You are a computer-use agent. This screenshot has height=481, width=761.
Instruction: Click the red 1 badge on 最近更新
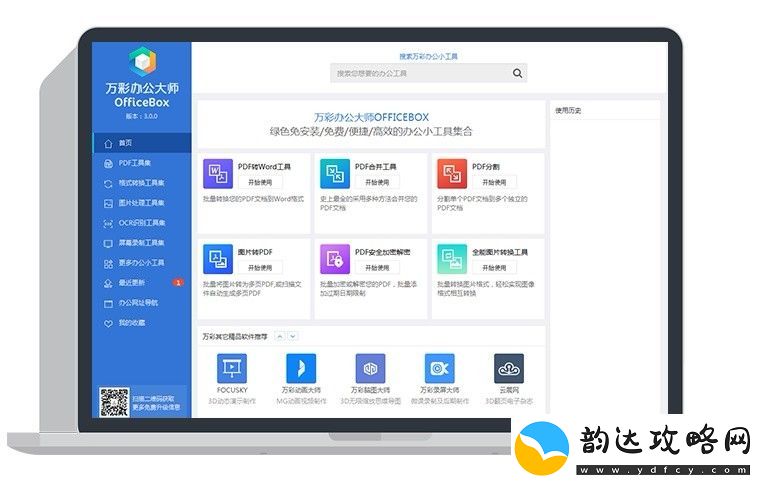tap(178, 282)
